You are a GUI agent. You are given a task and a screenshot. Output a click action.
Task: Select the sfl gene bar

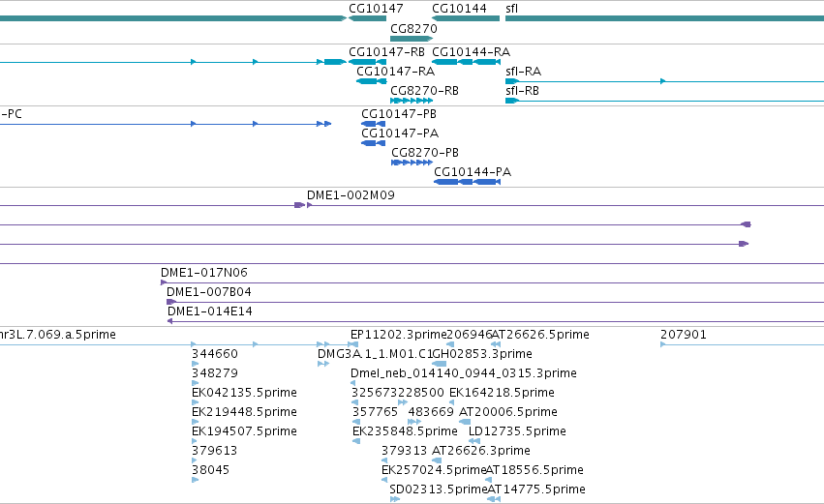(664, 18)
